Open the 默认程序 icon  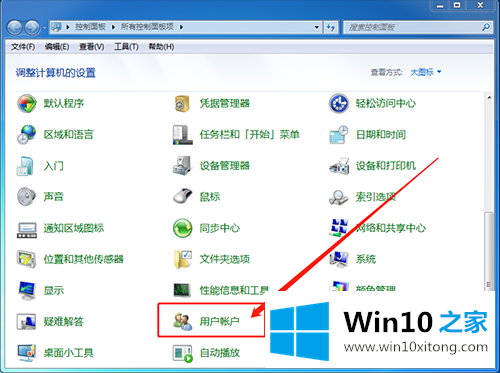click(x=27, y=103)
